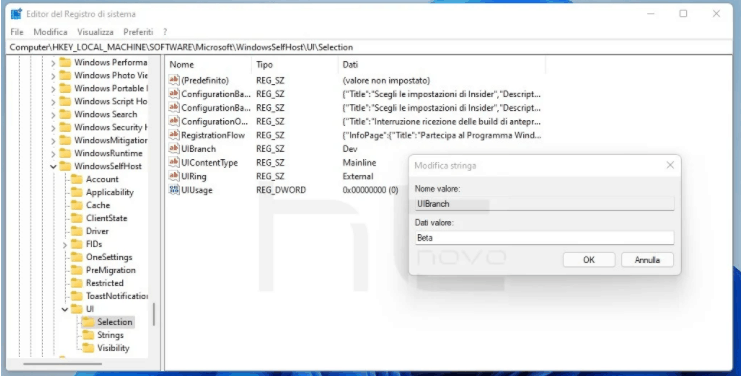Collapse the WindowsSelfHost tree node

pos(53,166)
